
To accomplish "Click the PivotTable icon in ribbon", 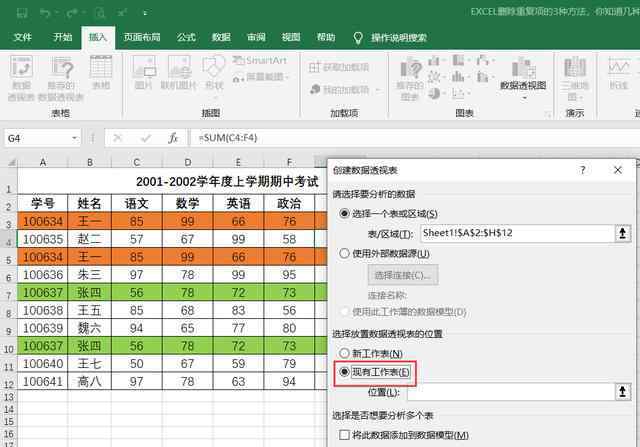I will tap(22, 79).
